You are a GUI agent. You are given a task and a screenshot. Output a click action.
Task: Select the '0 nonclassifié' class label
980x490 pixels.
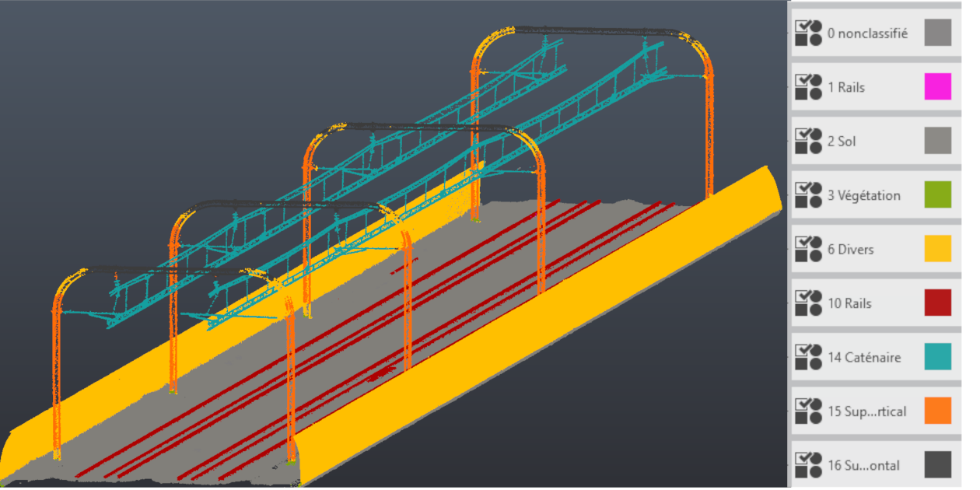pyautogui.click(x=867, y=34)
